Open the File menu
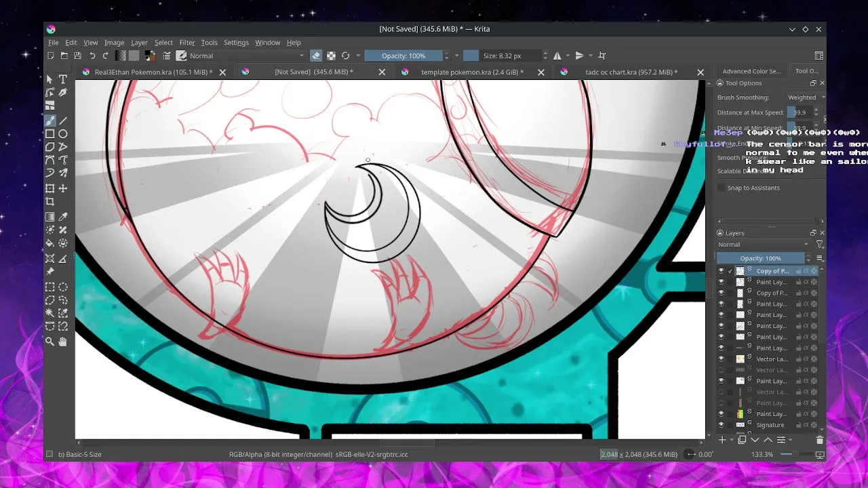 coord(53,42)
